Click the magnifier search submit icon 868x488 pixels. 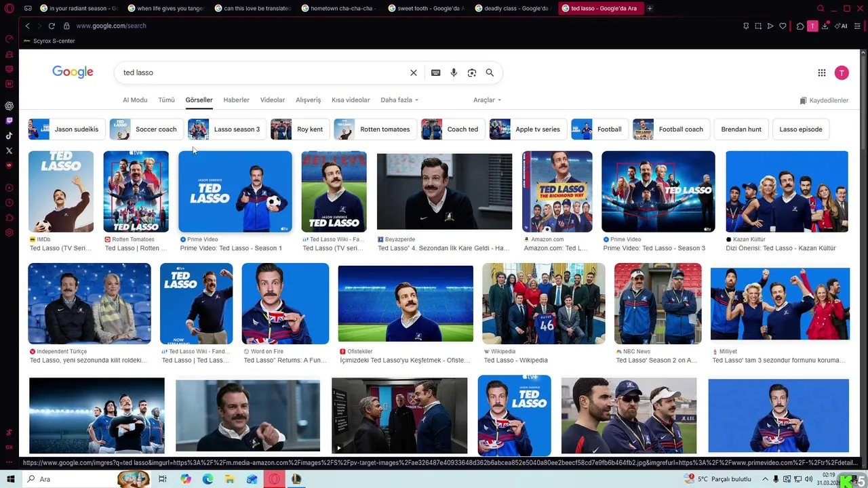click(x=490, y=73)
